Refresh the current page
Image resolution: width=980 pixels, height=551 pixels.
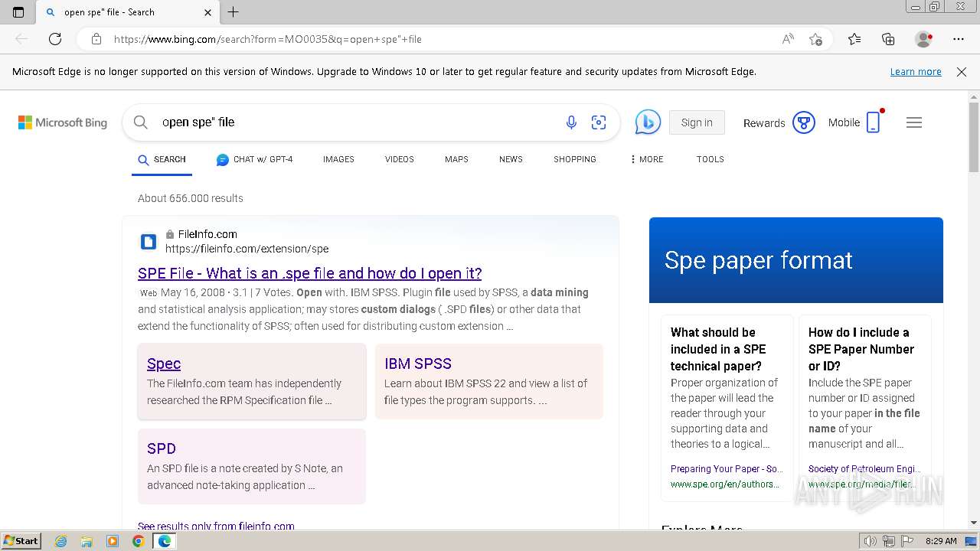coord(55,39)
